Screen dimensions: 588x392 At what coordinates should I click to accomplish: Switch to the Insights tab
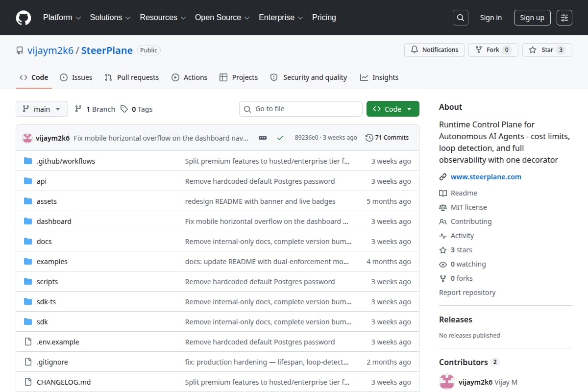[x=379, y=77]
